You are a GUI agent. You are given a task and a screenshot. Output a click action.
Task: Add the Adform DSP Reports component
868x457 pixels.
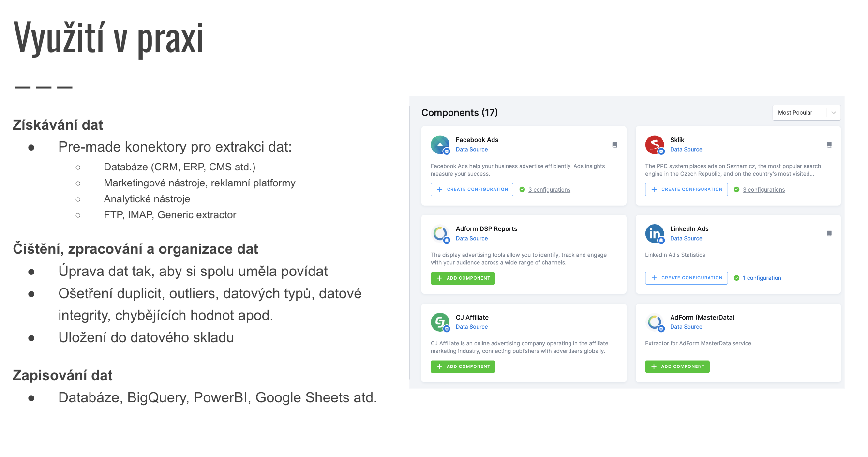click(463, 278)
